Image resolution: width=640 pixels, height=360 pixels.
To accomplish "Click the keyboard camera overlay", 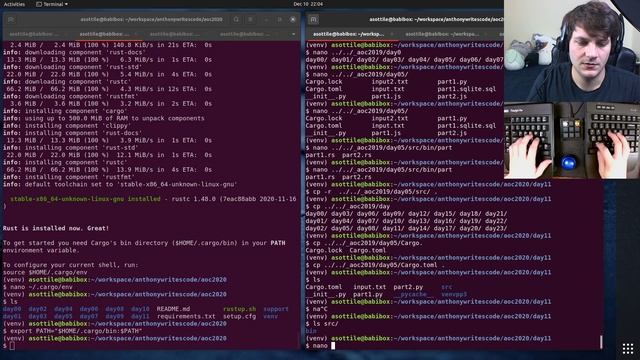I will (572, 140).
